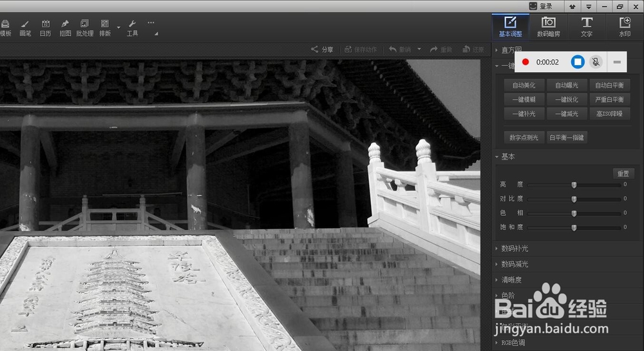Show more toolbar items via three dots
This screenshot has width=644, height=351.
pyautogui.click(x=151, y=23)
